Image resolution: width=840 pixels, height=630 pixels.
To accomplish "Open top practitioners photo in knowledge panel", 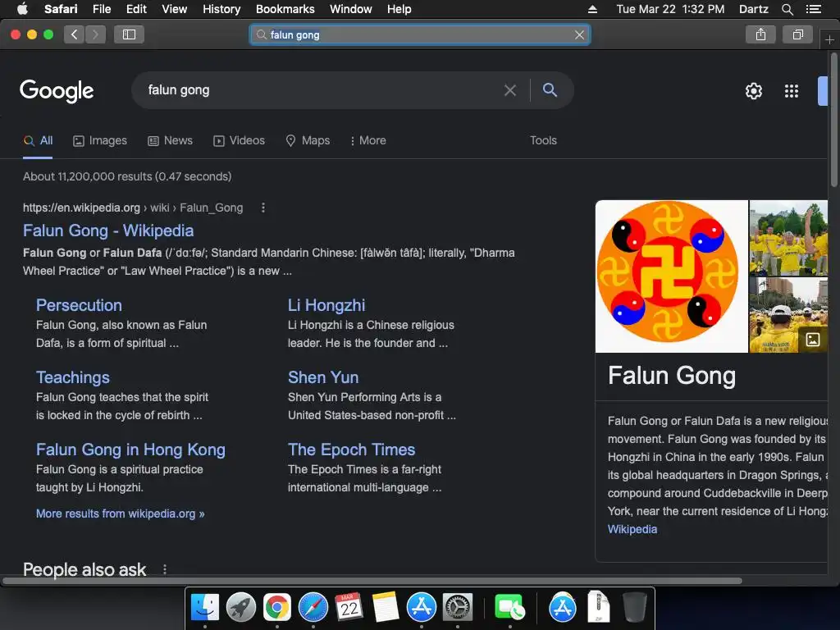I will [x=788, y=238].
